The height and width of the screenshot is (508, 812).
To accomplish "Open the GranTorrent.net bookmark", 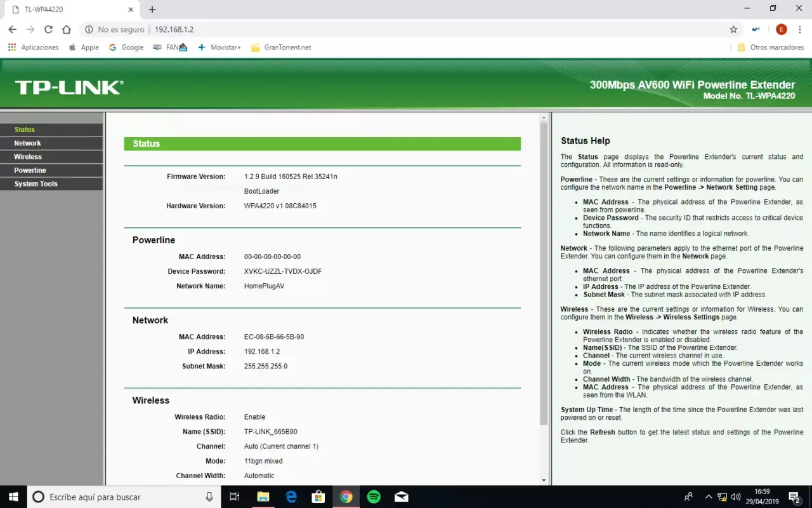I will 281,47.
